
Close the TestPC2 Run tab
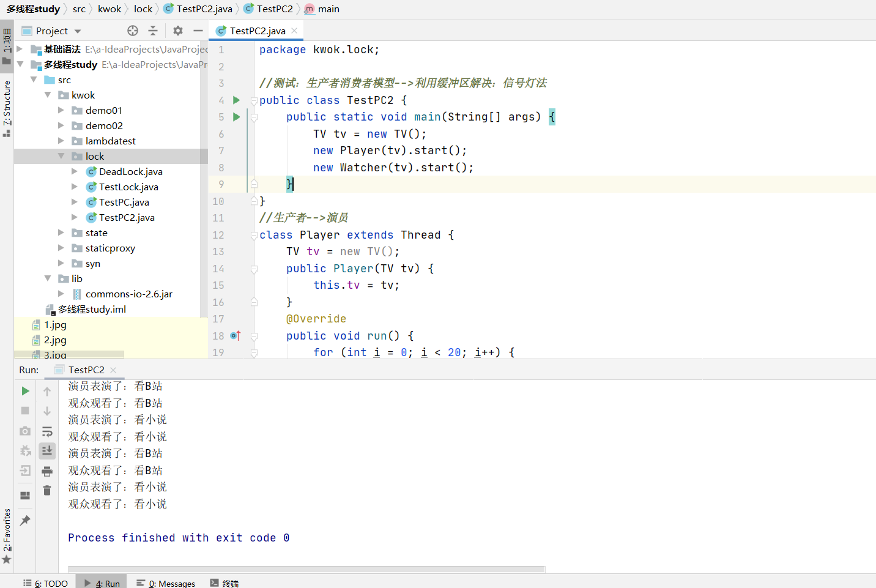[113, 370]
